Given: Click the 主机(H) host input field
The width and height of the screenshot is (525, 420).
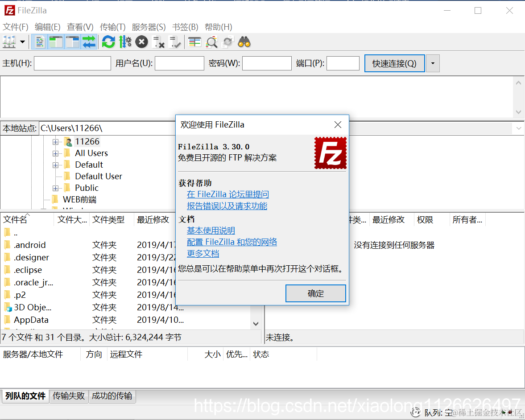Looking at the screenshot, I should pos(72,63).
